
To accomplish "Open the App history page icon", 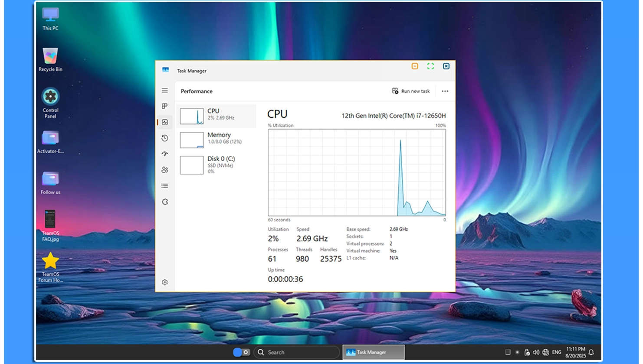I will (x=165, y=138).
